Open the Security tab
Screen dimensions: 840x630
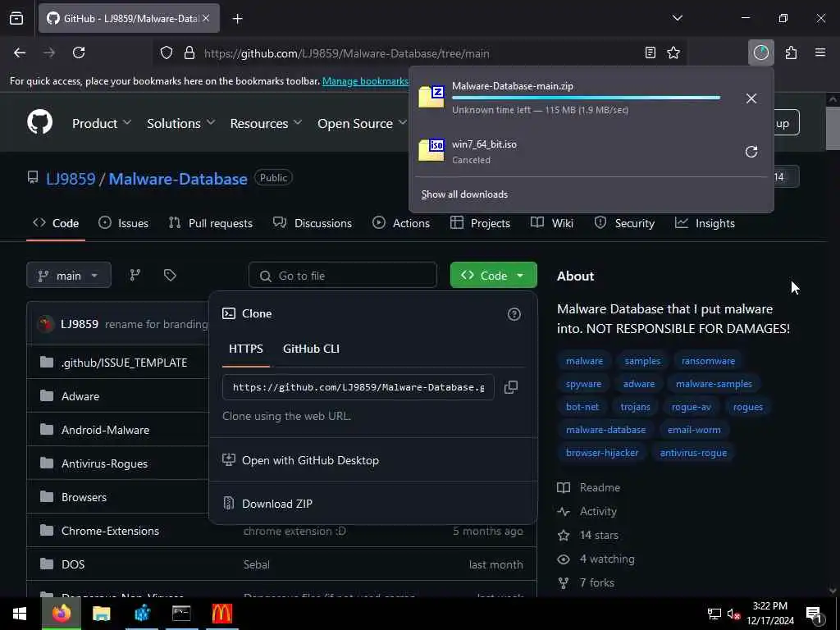624,223
